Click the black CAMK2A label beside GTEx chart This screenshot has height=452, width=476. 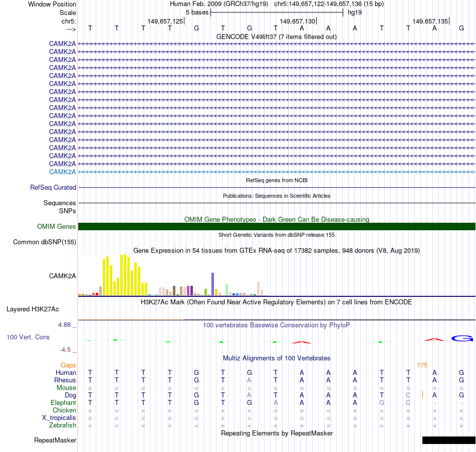pos(62,276)
